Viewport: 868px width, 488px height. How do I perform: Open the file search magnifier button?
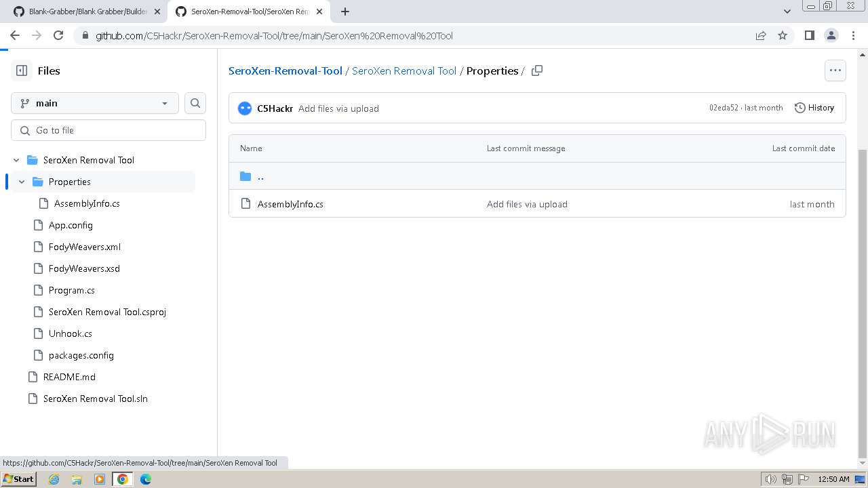pyautogui.click(x=195, y=103)
